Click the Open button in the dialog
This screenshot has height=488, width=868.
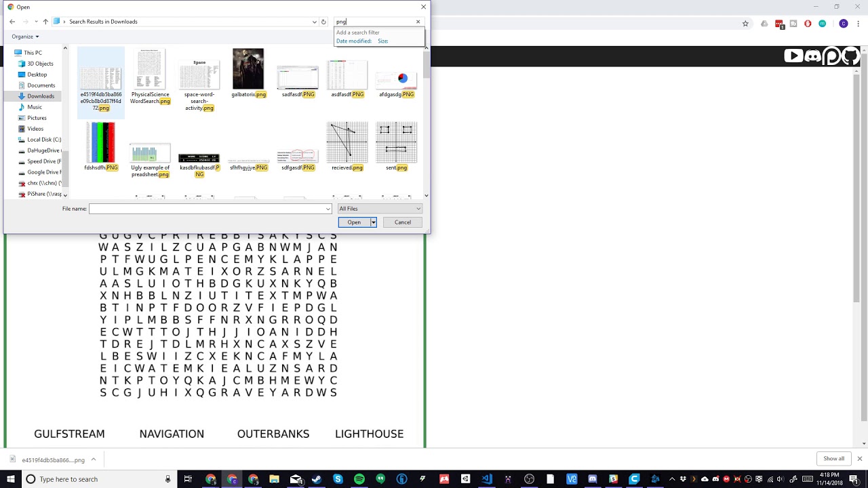(x=354, y=222)
